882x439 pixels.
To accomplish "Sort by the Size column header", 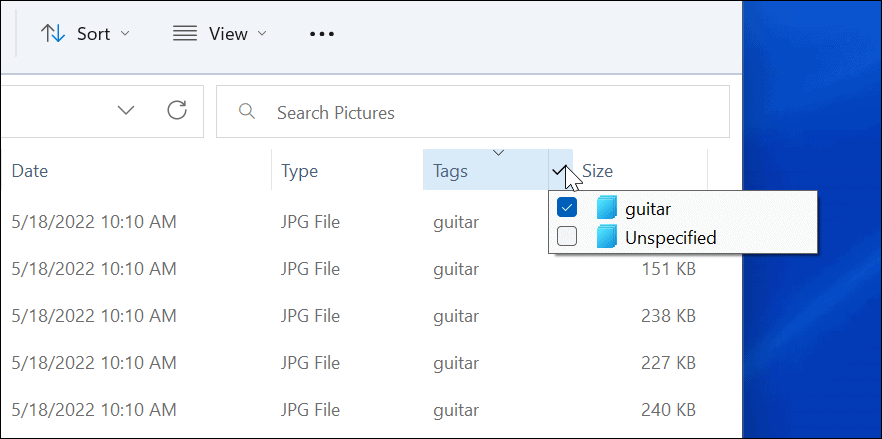I will click(598, 171).
